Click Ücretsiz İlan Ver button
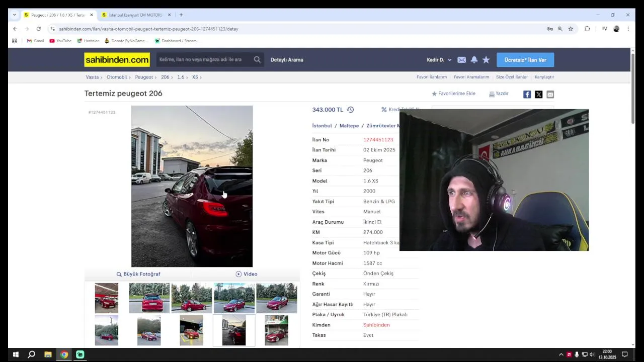Image resolution: width=644 pixels, height=362 pixels. (x=525, y=60)
